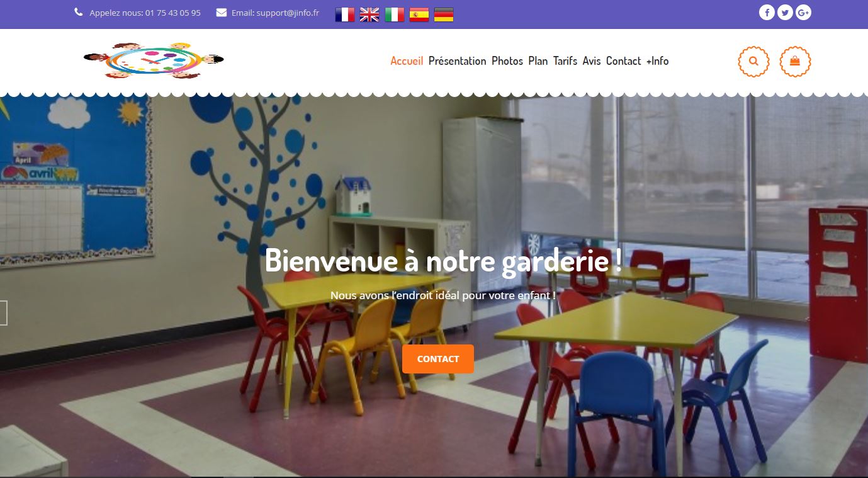Open the Twitter social link
The width and height of the screenshot is (868, 478).
click(784, 13)
